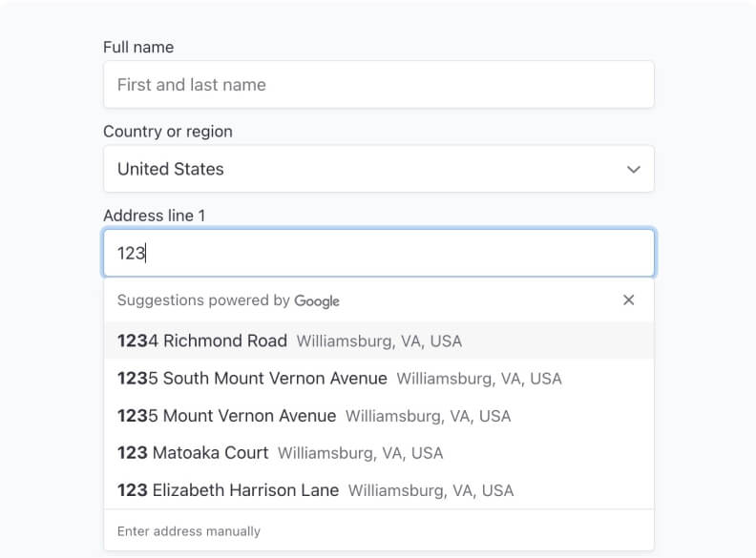
Task: Click the Suggestions powered by text
Action: click(x=203, y=300)
